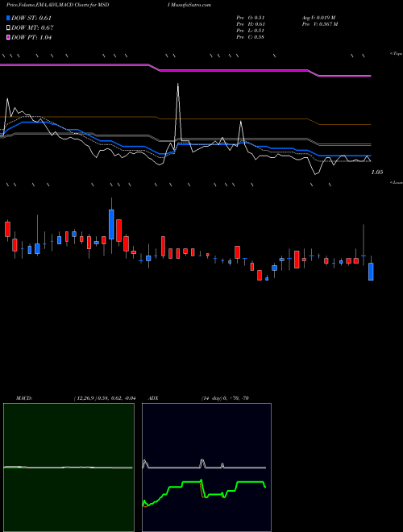Click the 1.05 price label on the chart
This screenshot has height=532, width=403.
coord(377,172)
